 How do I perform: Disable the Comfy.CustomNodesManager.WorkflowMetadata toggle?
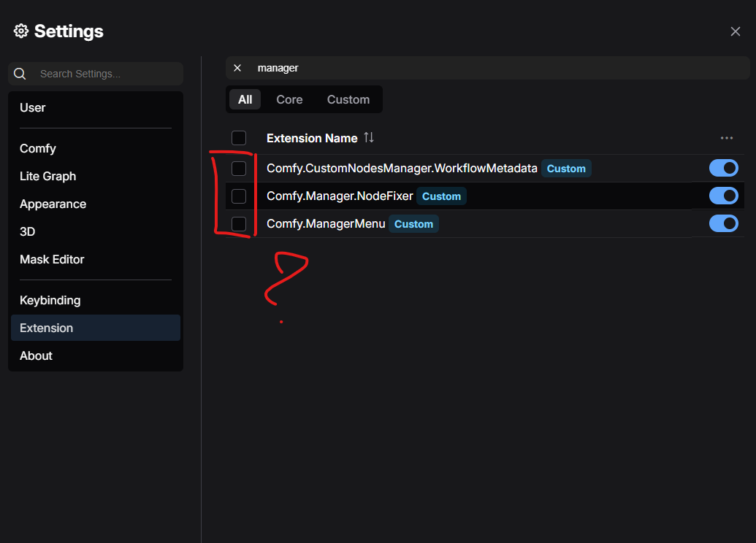[x=724, y=168]
